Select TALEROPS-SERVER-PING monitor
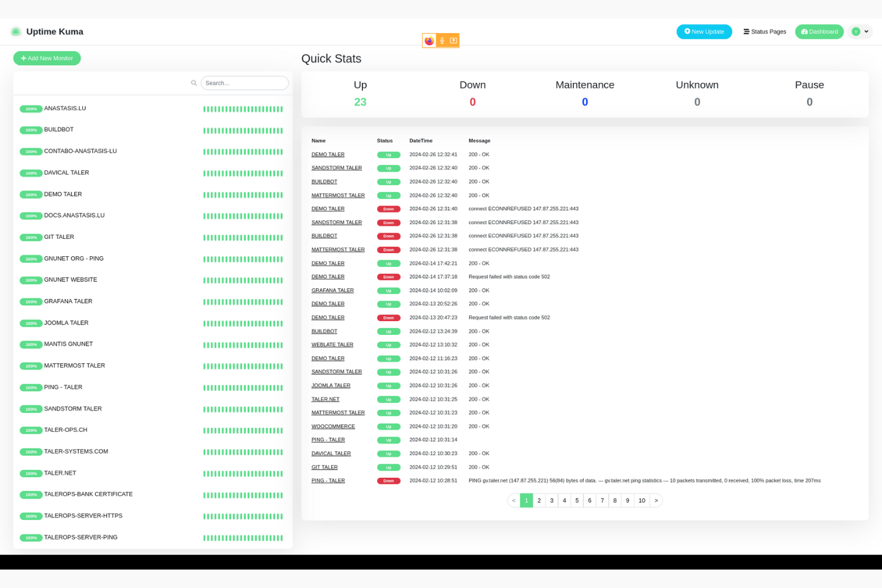The height and width of the screenshot is (588, 882). click(153, 537)
